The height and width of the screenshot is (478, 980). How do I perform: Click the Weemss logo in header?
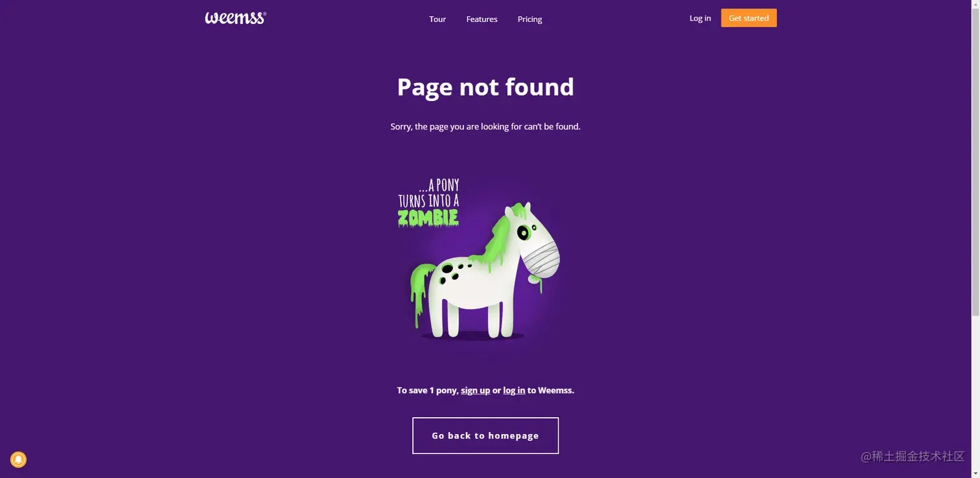[x=235, y=18]
